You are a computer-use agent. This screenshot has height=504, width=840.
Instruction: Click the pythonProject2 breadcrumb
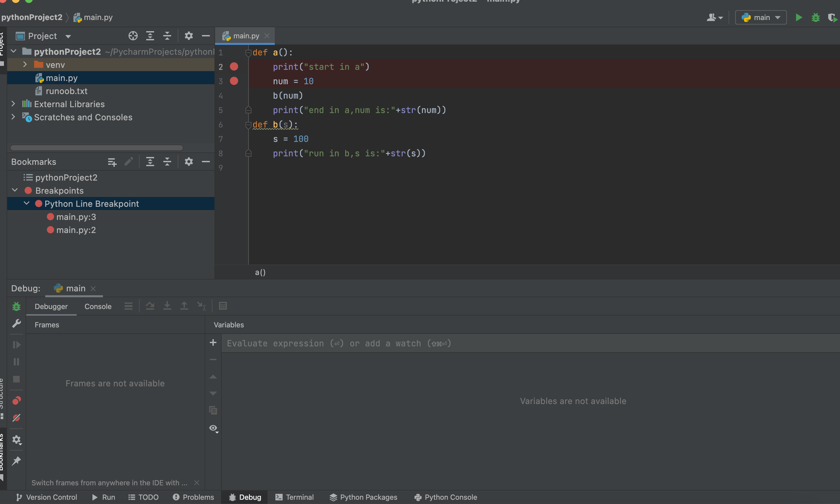[32, 17]
